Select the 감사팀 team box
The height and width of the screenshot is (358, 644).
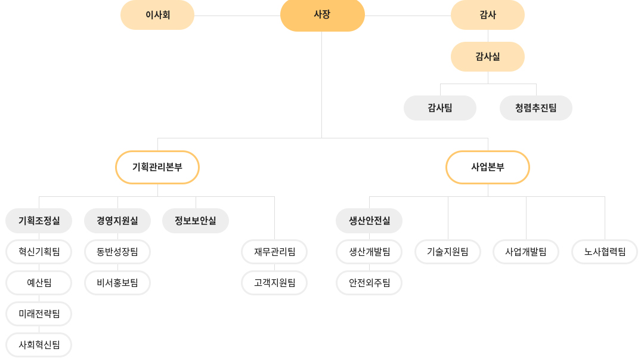click(440, 108)
